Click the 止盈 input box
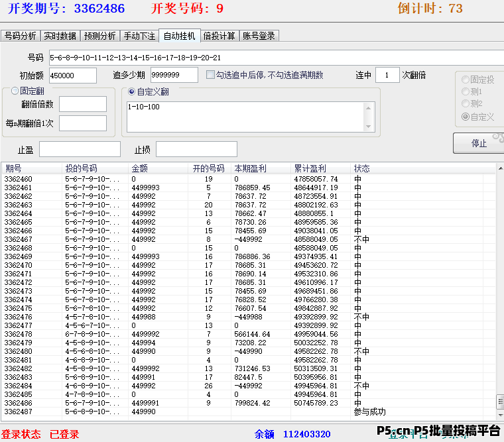This screenshot has height=442, width=504. (80, 149)
